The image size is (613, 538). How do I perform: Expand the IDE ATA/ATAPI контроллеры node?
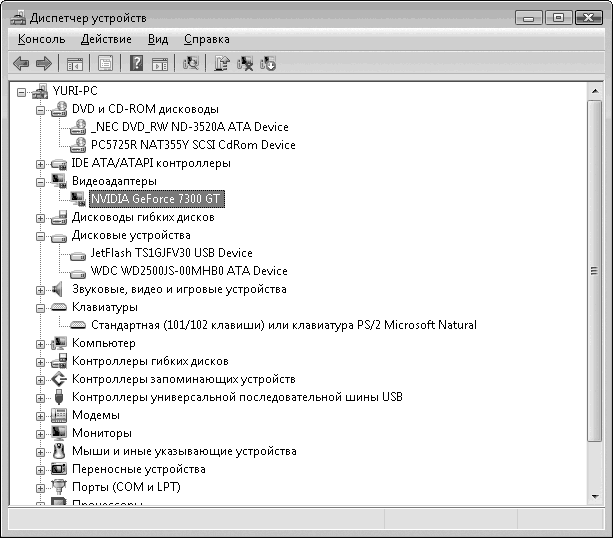point(40,163)
